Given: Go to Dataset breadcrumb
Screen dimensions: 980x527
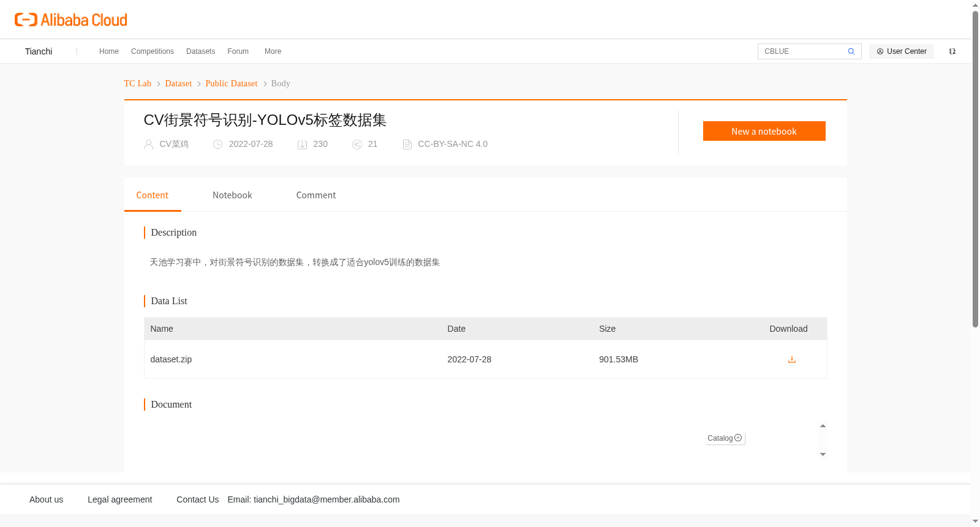Looking at the screenshot, I should coord(178,84).
